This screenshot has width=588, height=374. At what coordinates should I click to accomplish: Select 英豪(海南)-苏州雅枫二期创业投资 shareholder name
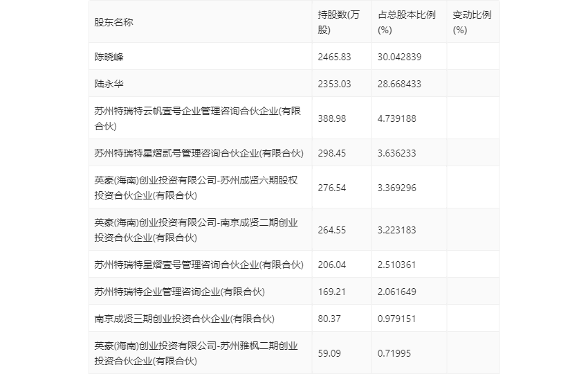(196, 353)
